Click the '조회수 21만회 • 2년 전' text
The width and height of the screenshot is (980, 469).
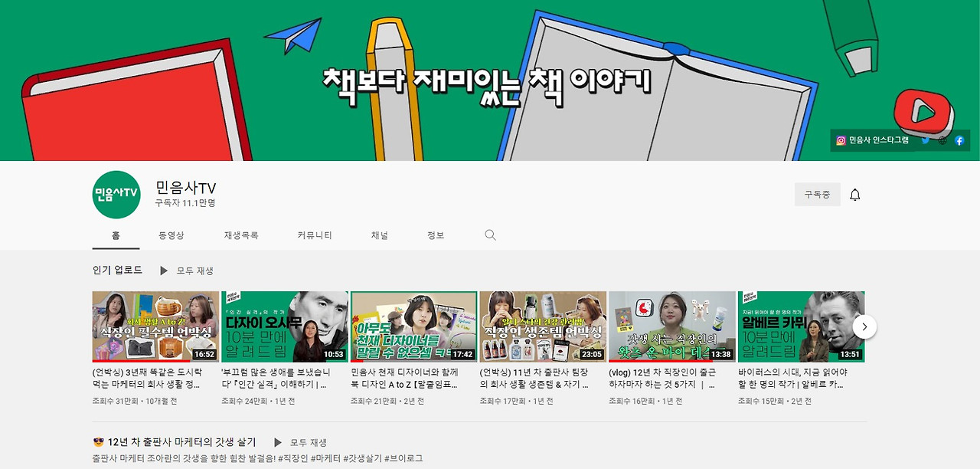[x=389, y=401]
